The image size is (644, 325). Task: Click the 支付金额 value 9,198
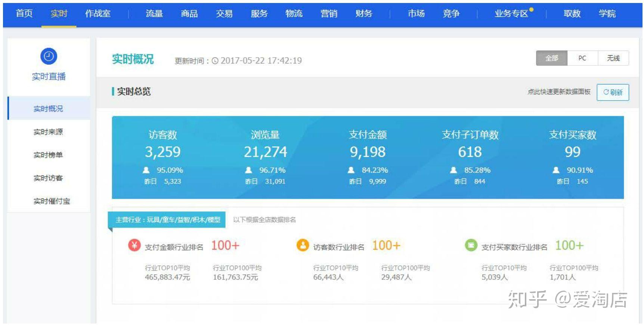pos(368,152)
